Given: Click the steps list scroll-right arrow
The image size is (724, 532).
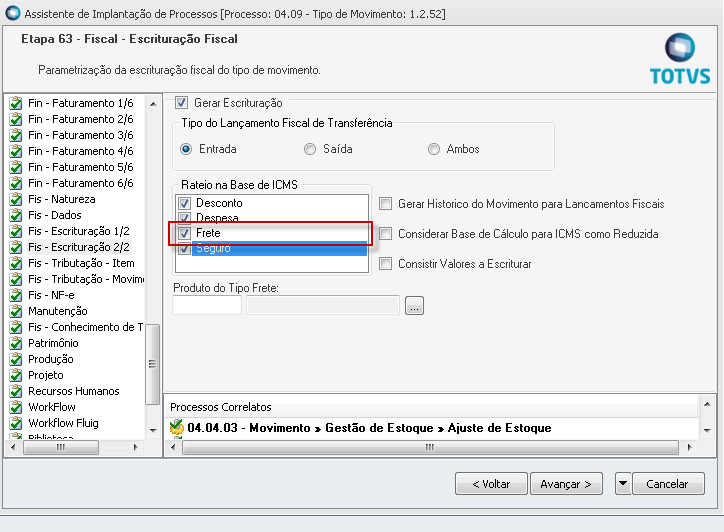Looking at the screenshot, I should pyautogui.click(x=135, y=447).
